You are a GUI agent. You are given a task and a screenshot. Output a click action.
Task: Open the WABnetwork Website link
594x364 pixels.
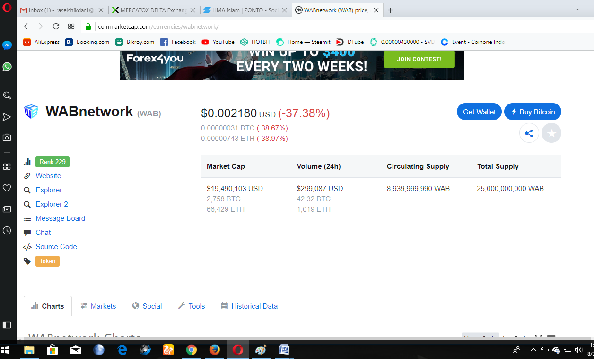(x=48, y=176)
